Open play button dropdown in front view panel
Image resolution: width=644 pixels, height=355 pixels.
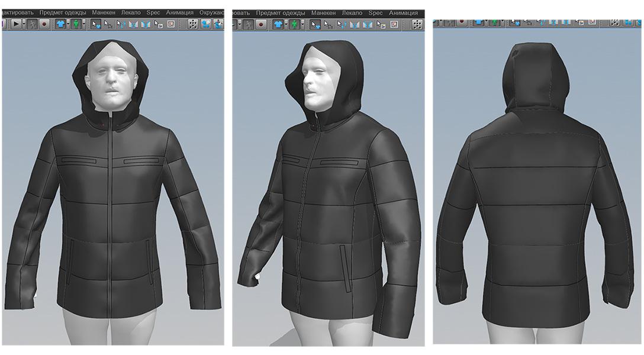point(24,24)
